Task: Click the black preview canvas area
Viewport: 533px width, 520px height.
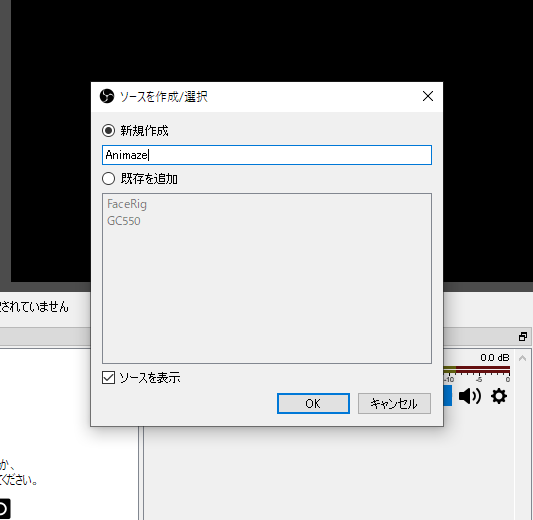Action: (272, 41)
